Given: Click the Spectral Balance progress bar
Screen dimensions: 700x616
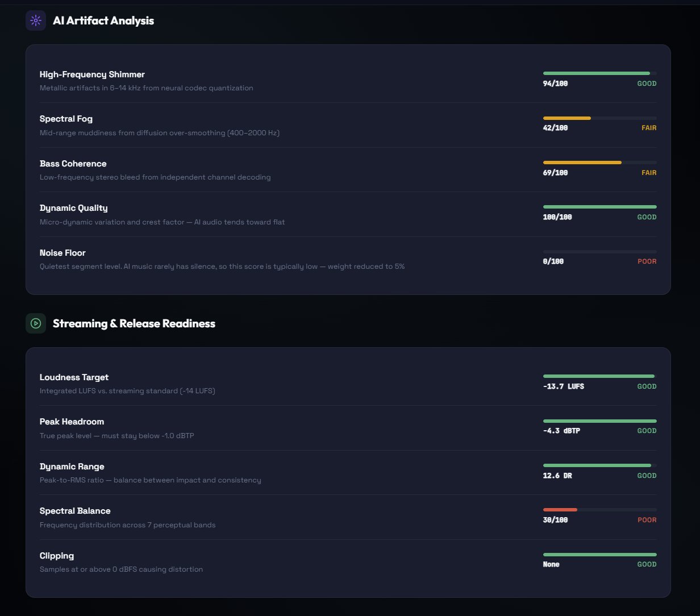Looking at the screenshot, I should click(599, 510).
